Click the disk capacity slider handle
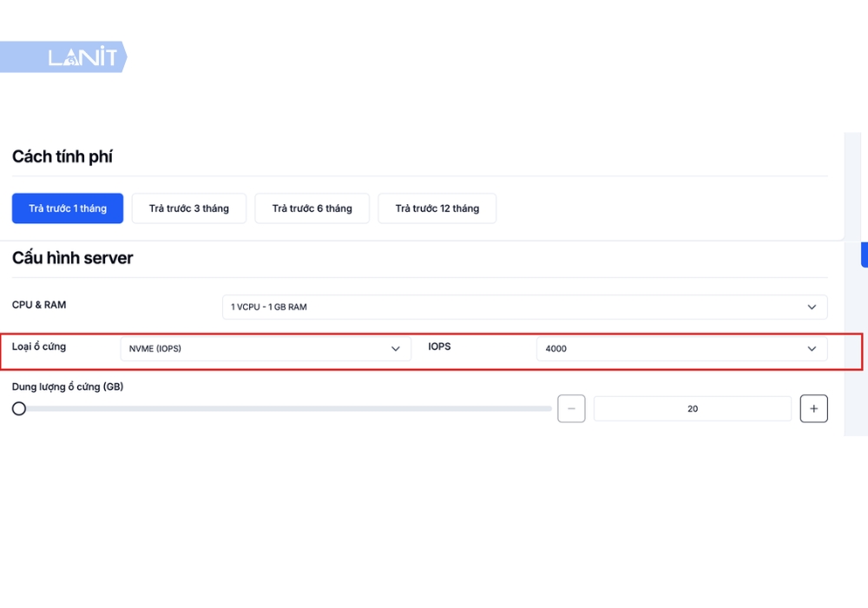 pyautogui.click(x=19, y=408)
